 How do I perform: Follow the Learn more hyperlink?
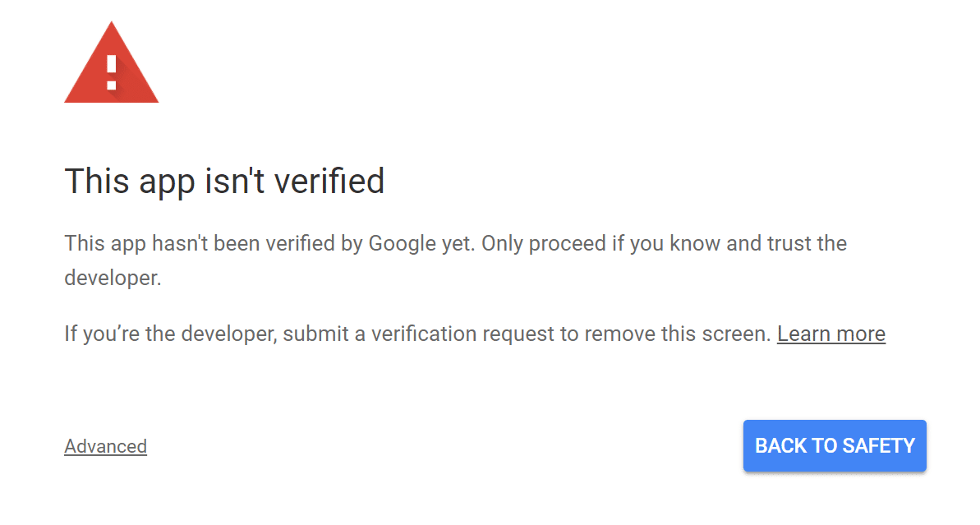coord(830,334)
